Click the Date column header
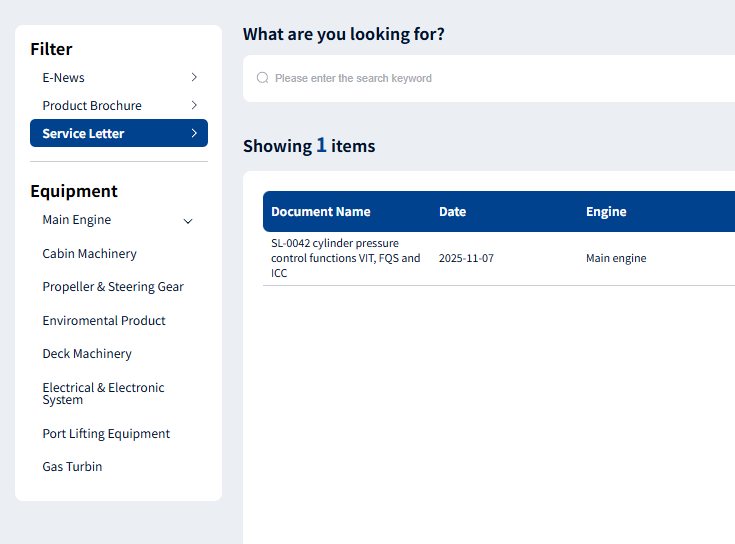Viewport: 735px width, 544px height. [452, 212]
